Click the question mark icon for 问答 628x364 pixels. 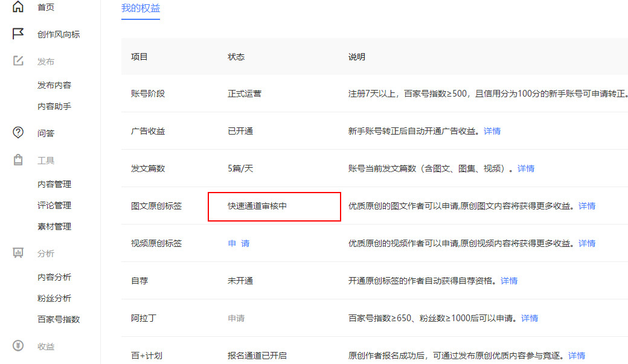(18, 133)
